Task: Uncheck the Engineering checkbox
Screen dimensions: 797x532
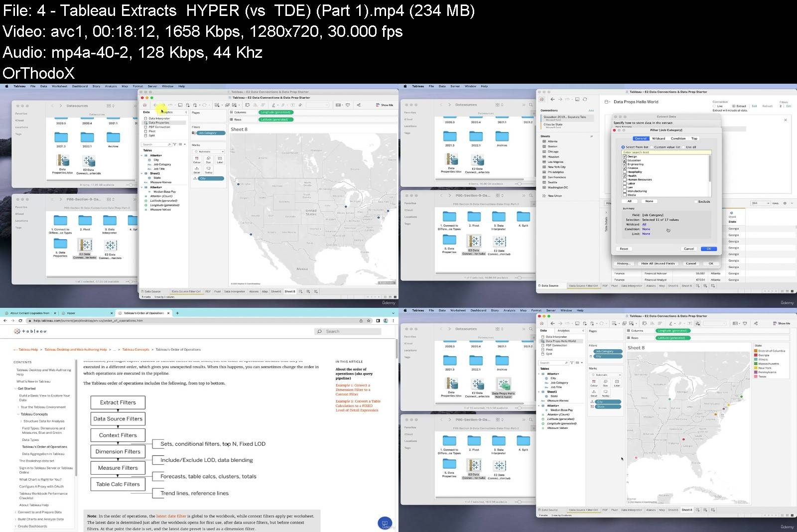Action: [x=625, y=164]
